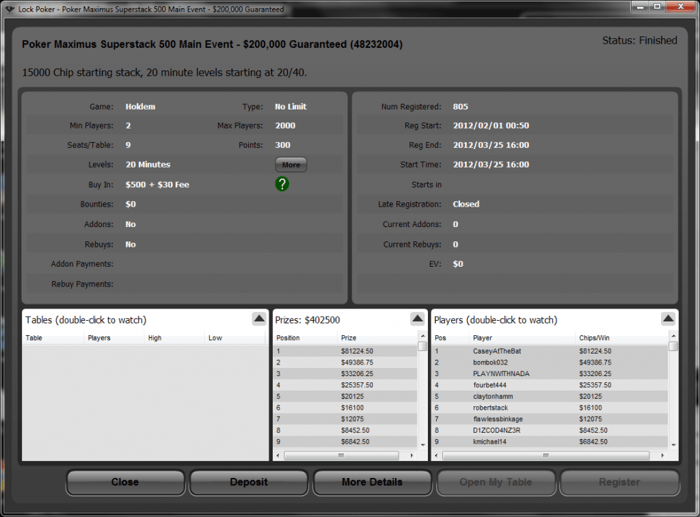Select player bombok032 row

(x=550, y=363)
